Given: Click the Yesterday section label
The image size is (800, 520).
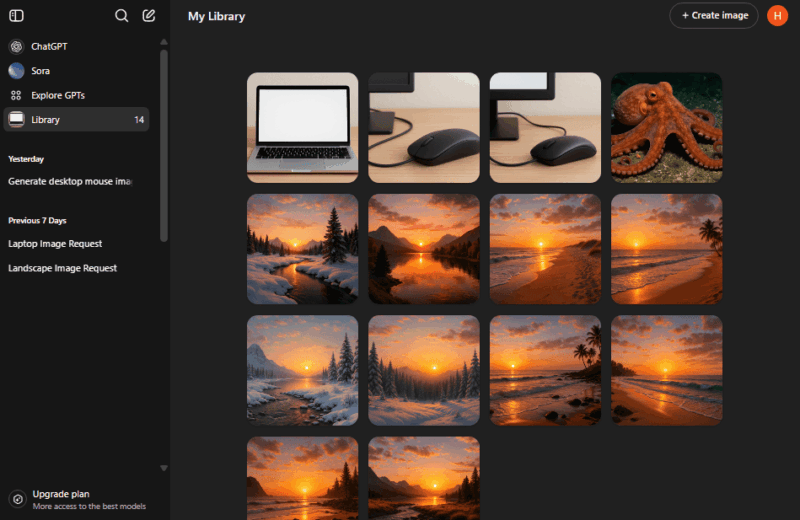Looking at the screenshot, I should 26,159.
